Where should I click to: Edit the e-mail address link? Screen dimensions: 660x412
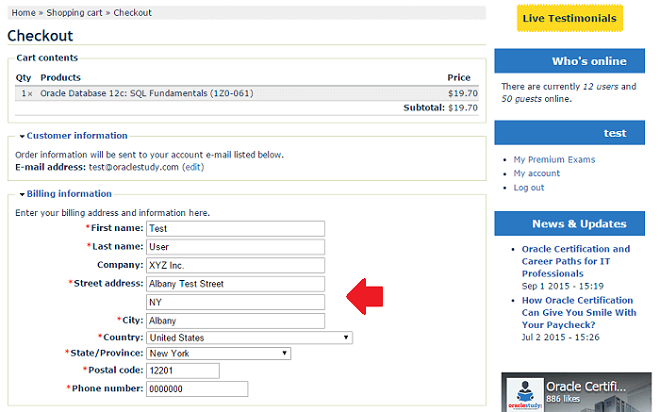tap(193, 167)
